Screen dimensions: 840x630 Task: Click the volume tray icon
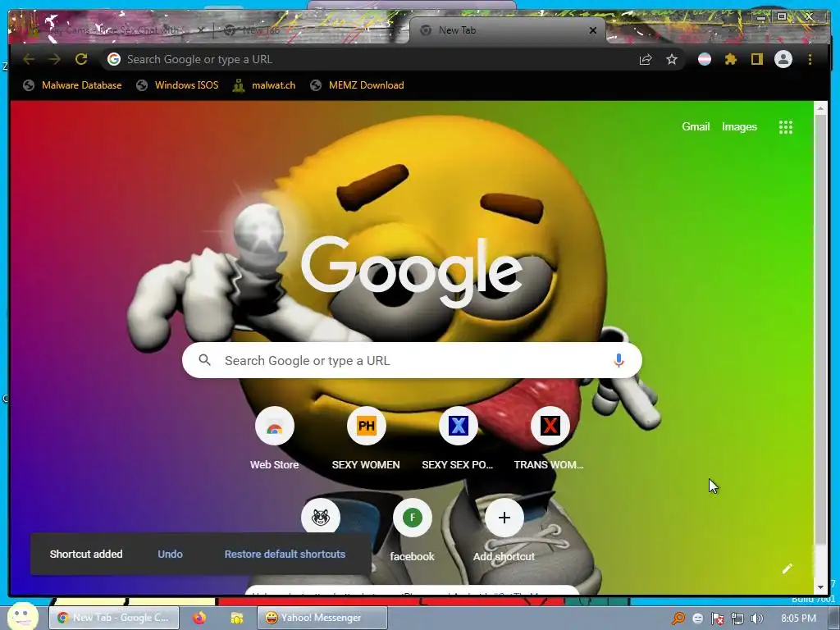[757, 619]
